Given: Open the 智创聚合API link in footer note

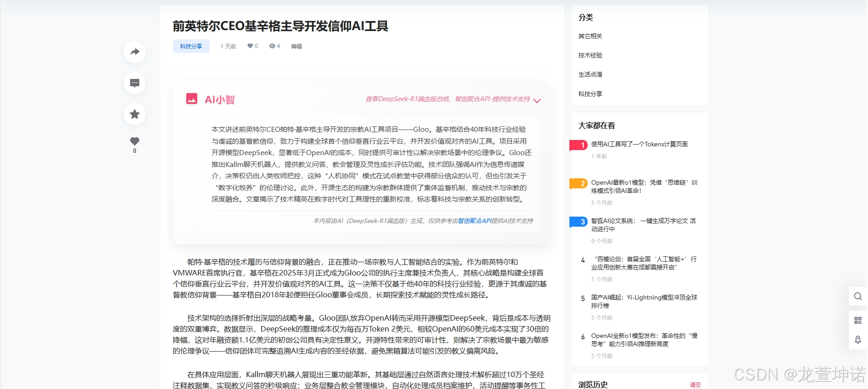Looking at the screenshot, I should 474,221.
